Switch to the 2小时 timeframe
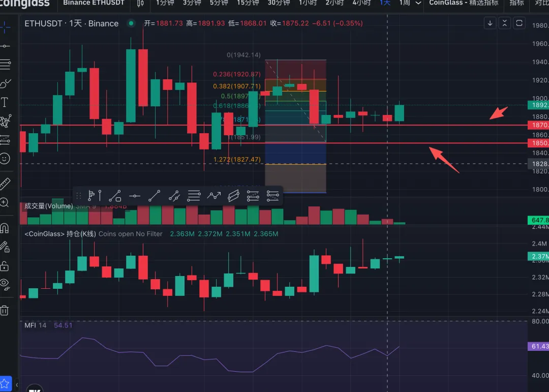This screenshot has height=392, width=549. coord(334,3)
